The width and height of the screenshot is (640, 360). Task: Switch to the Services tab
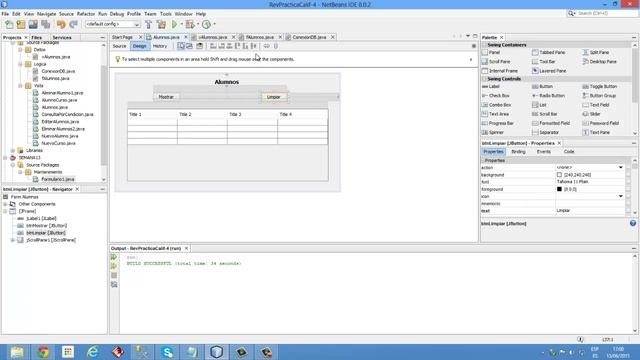coord(62,38)
